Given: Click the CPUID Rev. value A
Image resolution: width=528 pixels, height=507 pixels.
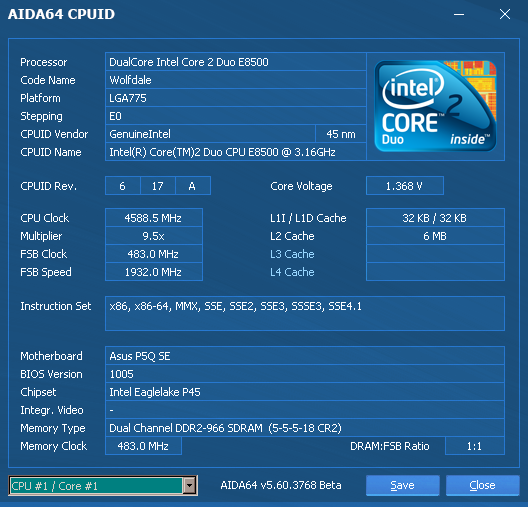Looking at the screenshot, I should click(x=193, y=186).
